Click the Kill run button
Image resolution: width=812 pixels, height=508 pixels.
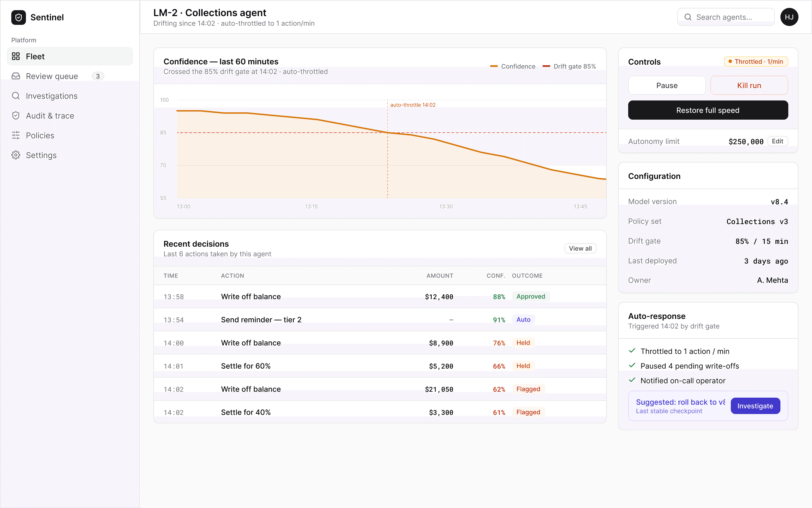point(749,85)
